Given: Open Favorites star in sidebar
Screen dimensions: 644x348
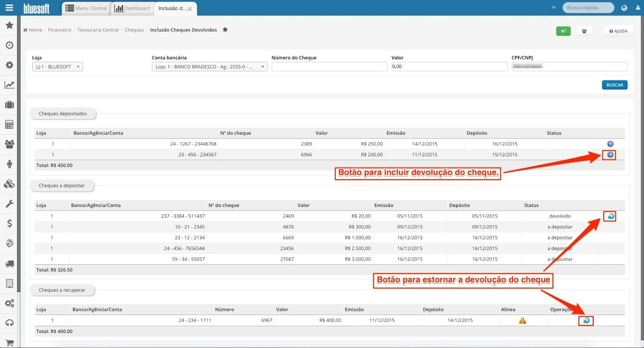Looking at the screenshot, I should (x=9, y=25).
